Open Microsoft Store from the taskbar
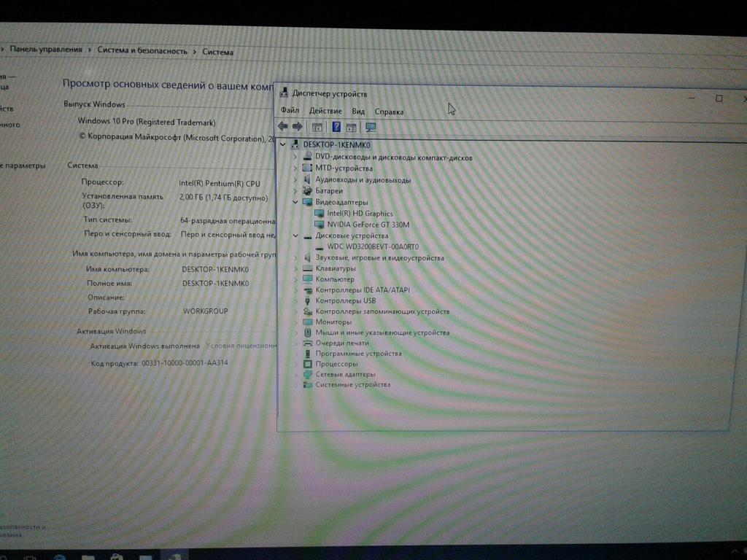 coord(117,556)
